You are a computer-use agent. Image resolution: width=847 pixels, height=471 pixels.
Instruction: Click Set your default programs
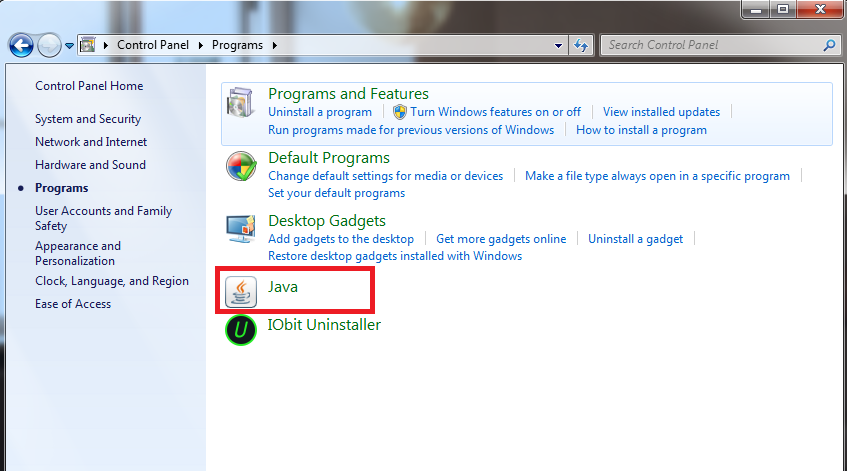pos(337,193)
